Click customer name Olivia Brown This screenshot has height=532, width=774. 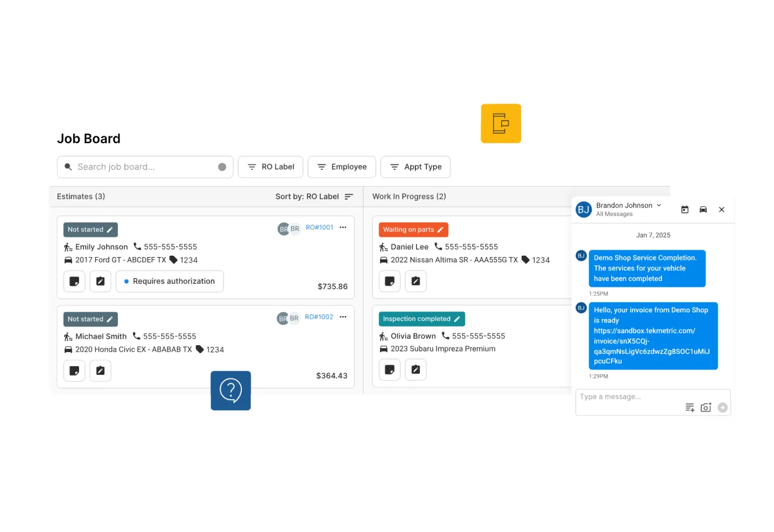click(413, 336)
